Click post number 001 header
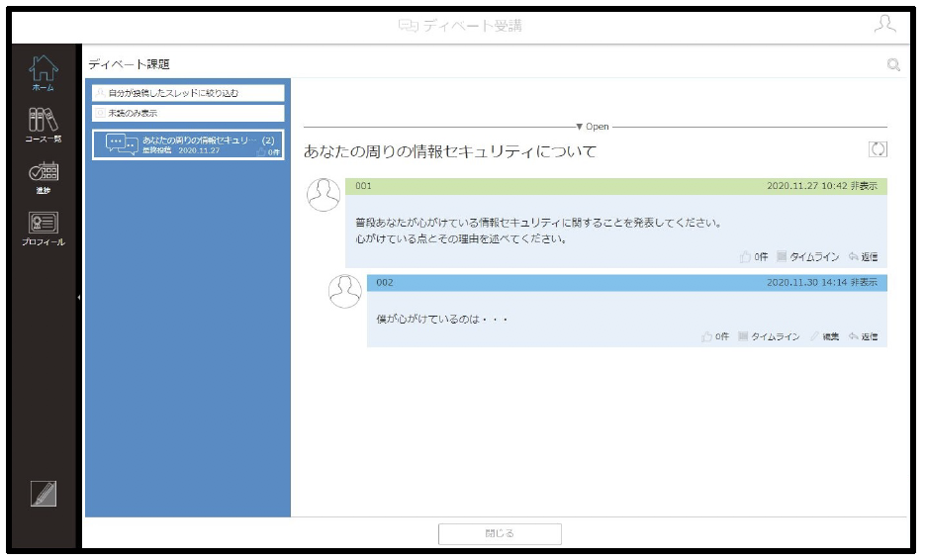This screenshot has width=926, height=560. click(363, 185)
